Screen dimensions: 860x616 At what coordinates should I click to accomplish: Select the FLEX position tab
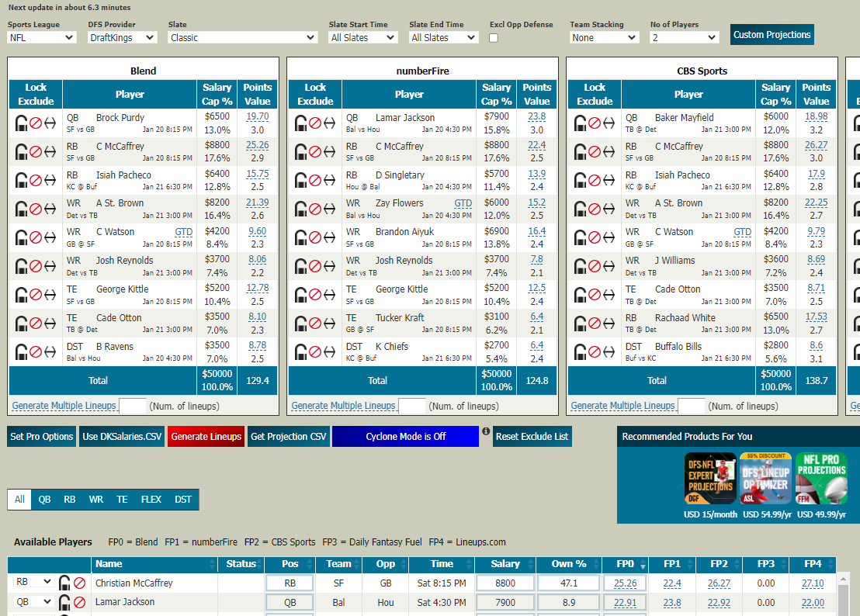[x=151, y=500]
